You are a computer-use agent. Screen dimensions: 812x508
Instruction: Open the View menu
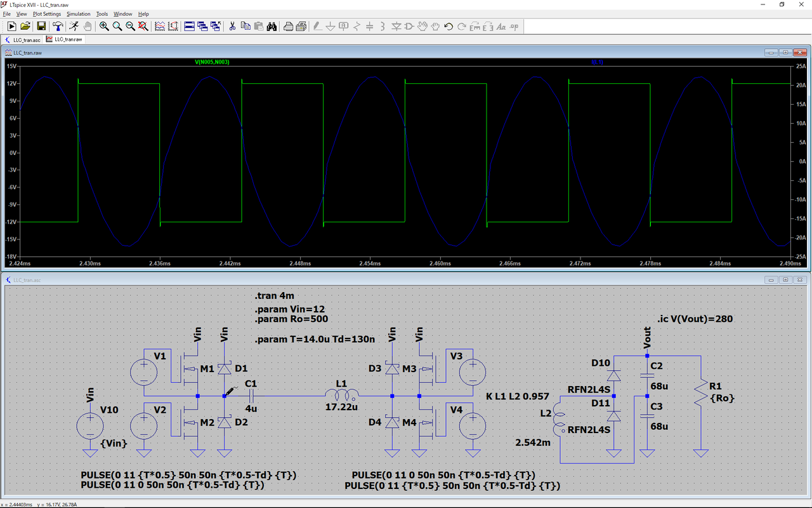[x=22, y=13]
